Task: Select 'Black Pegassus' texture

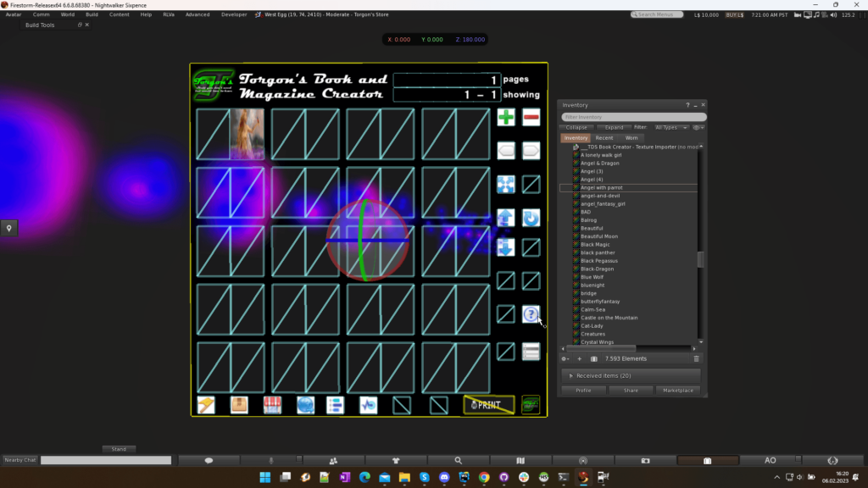Action: pyautogui.click(x=599, y=261)
